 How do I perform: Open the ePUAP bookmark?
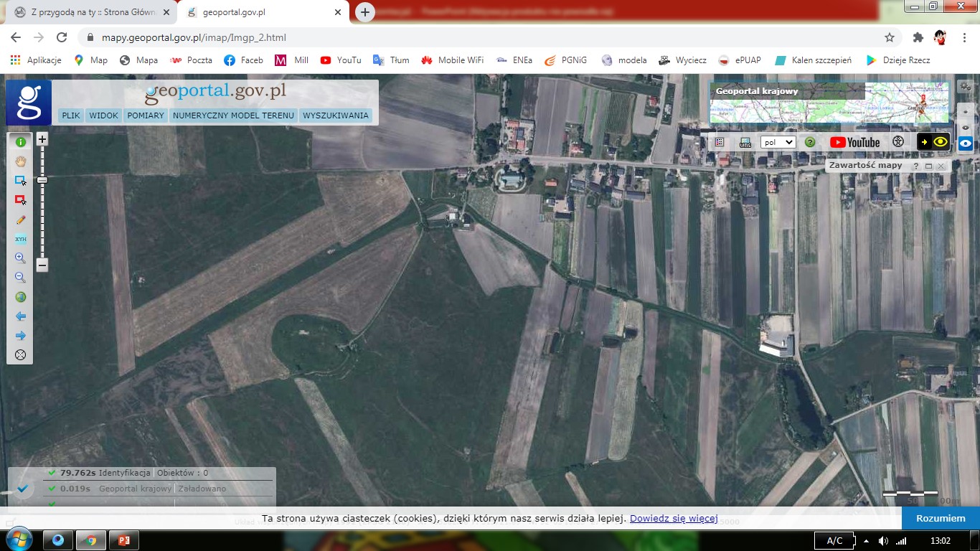click(x=740, y=60)
